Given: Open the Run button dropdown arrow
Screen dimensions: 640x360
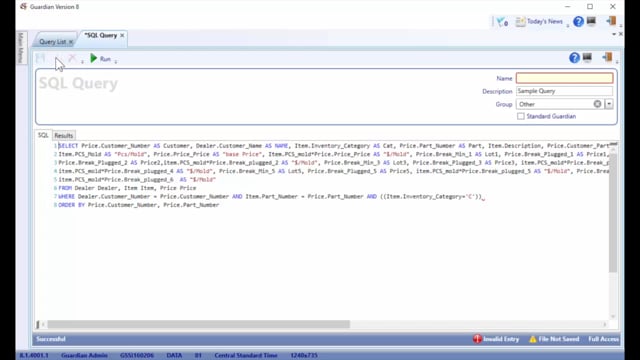Looking at the screenshot, I should [116, 62].
